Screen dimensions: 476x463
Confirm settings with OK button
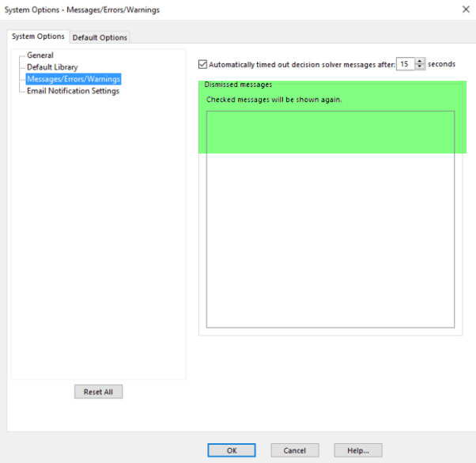[x=232, y=450]
